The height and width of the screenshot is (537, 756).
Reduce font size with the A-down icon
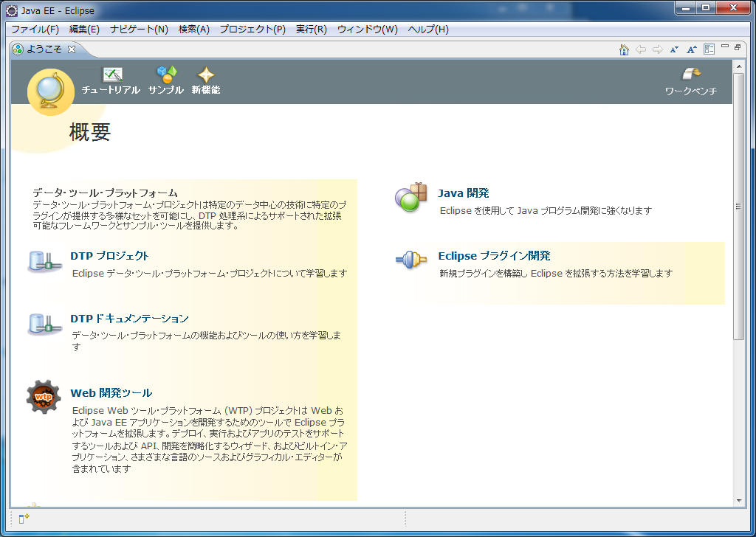(674, 49)
